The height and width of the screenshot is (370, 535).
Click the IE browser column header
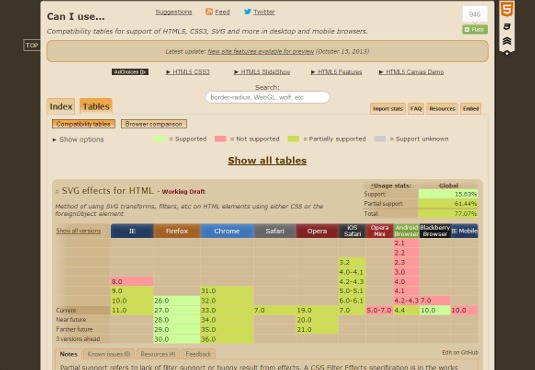coord(132,231)
